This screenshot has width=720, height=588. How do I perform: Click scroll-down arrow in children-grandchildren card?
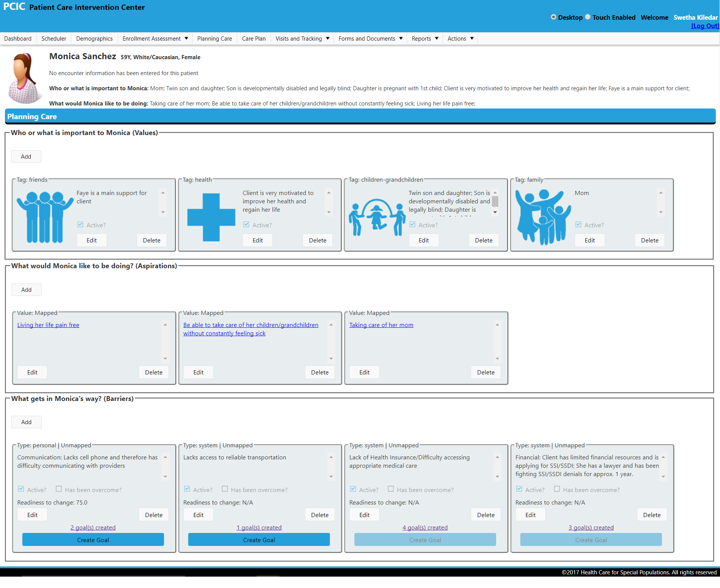click(495, 212)
